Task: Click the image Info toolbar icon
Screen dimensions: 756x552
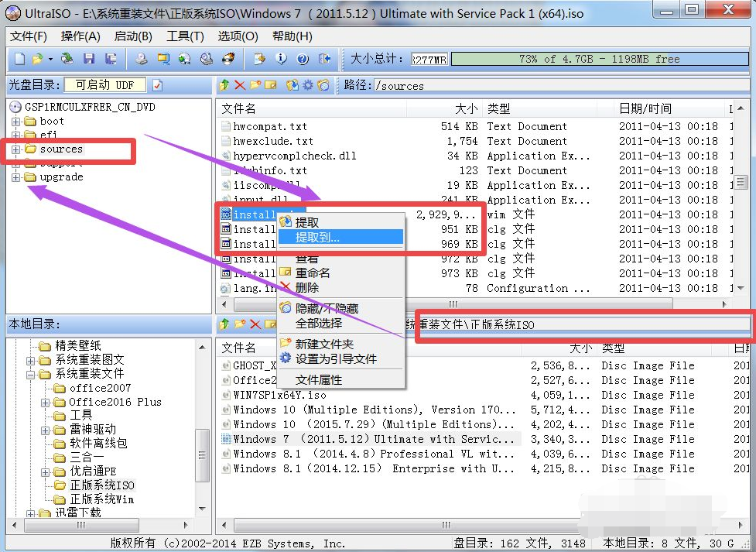Action: click(x=281, y=59)
